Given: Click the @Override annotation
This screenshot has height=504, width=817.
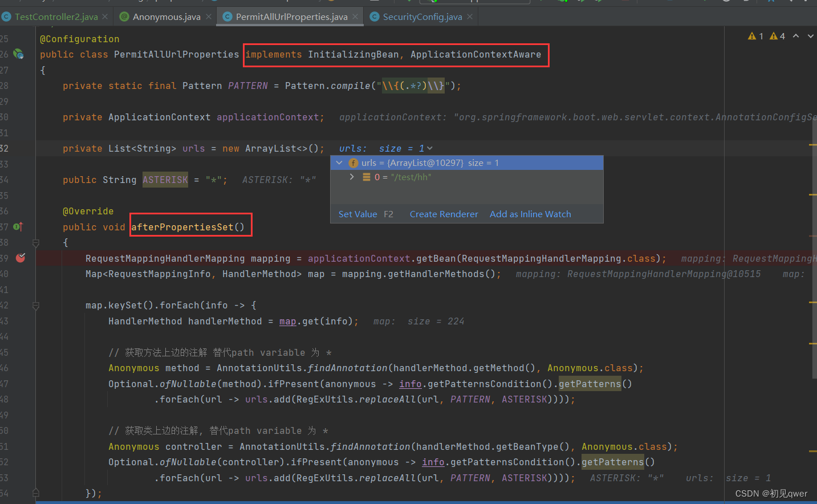Looking at the screenshot, I should [x=88, y=212].
